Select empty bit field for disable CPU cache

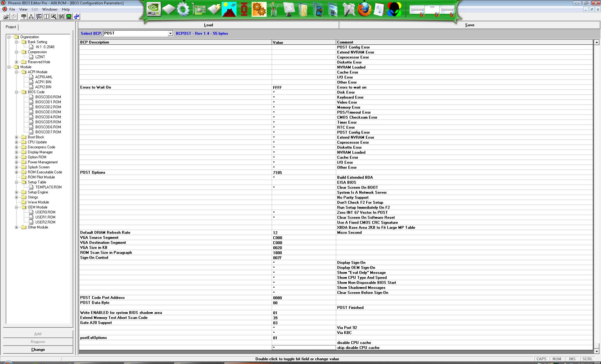(304, 343)
